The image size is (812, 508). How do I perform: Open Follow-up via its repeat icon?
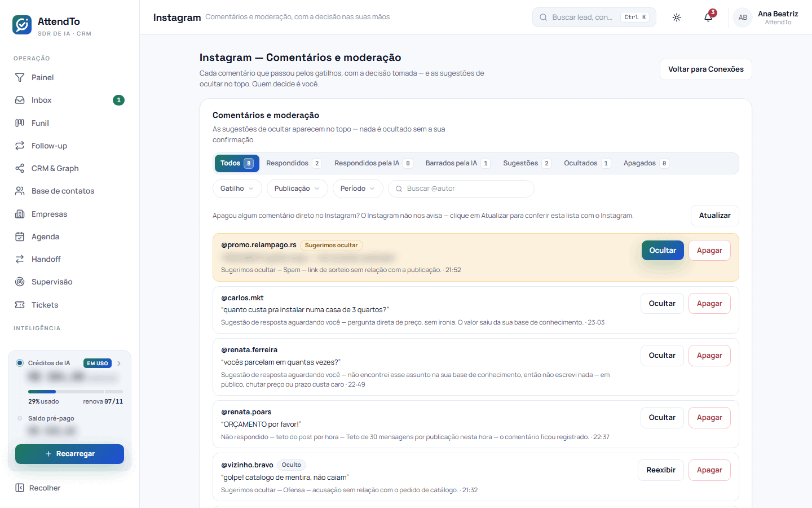[x=20, y=146]
